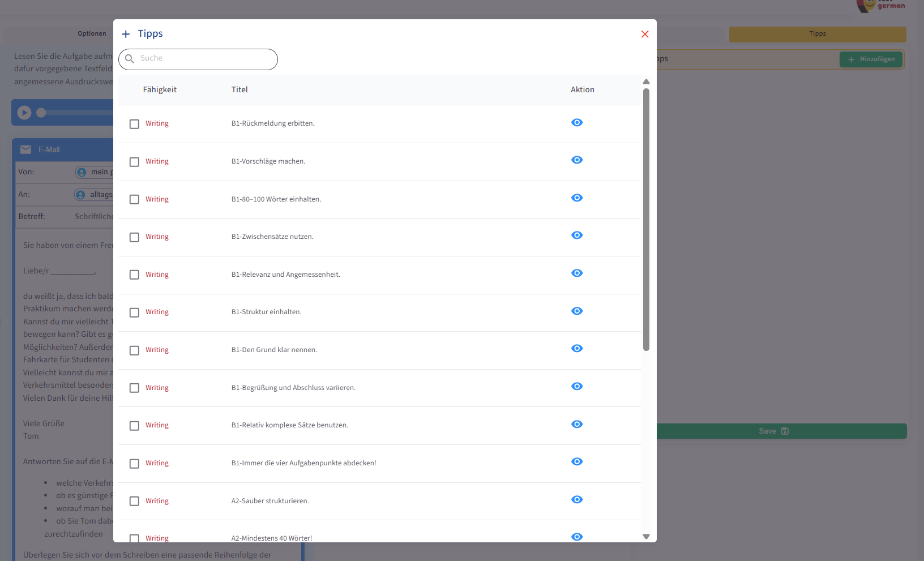Click the B1-Immer die vier Aufgabenpunkte abdecken title
The height and width of the screenshot is (561, 924).
coord(303,463)
